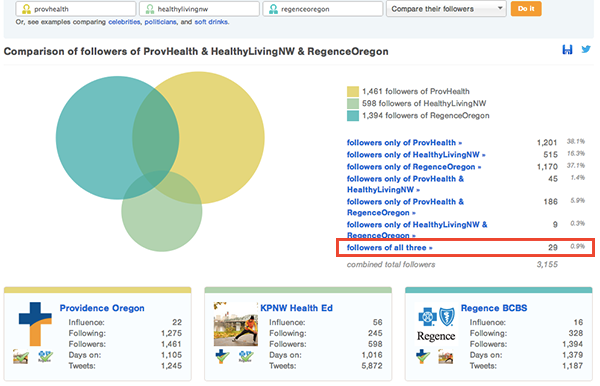
Task: Open the followers of all three link
Action: click(390, 248)
